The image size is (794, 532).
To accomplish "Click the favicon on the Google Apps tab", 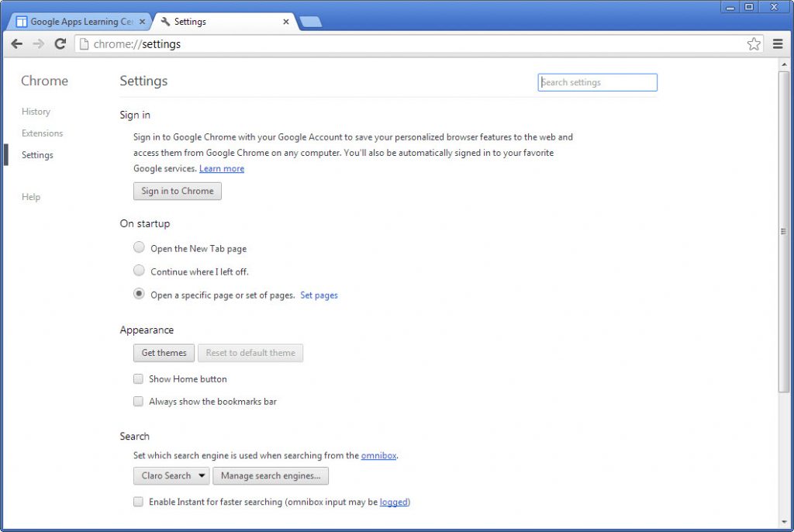I will (x=22, y=21).
